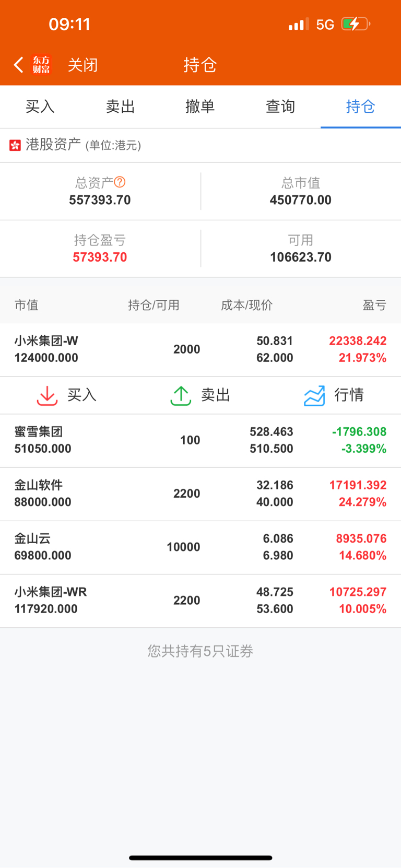The height and width of the screenshot is (868, 401).
Task: Select the 金山云 holding row
Action: tap(200, 547)
